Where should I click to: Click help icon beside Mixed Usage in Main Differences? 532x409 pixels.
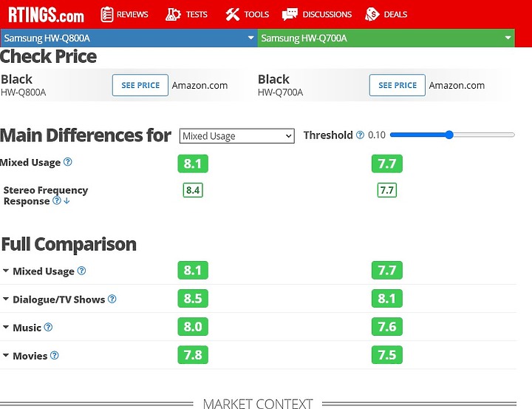tap(68, 162)
